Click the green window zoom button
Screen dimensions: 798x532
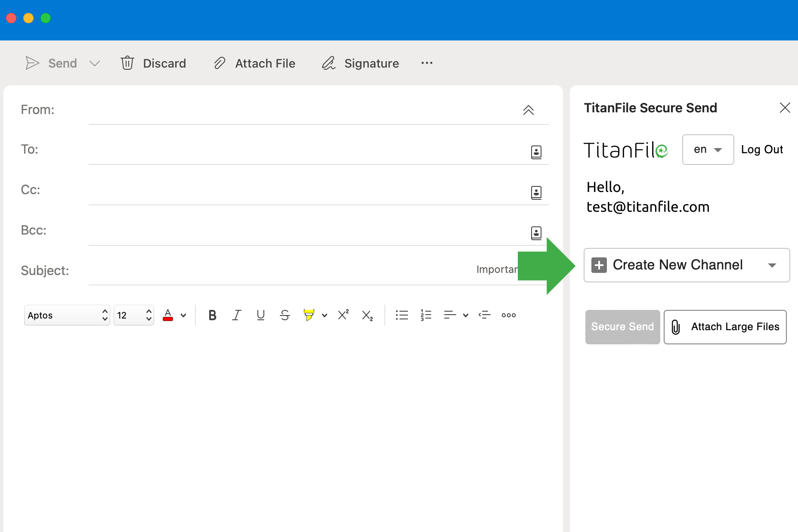tap(46, 18)
